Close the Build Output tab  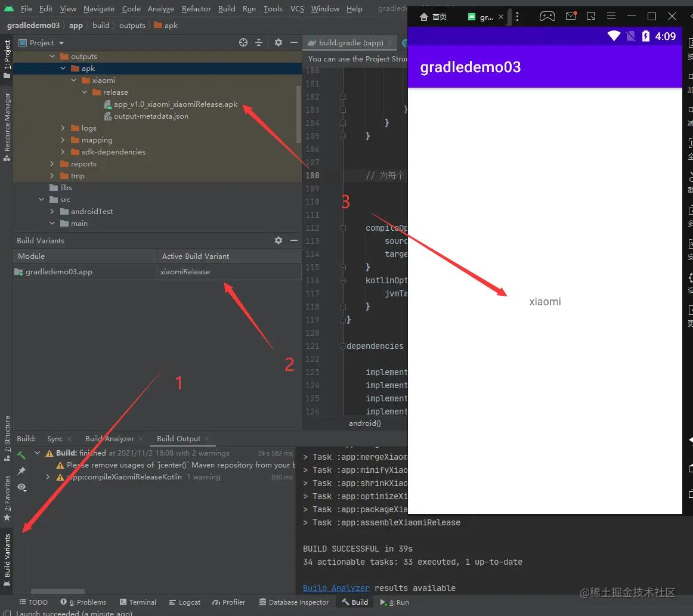coord(207,439)
